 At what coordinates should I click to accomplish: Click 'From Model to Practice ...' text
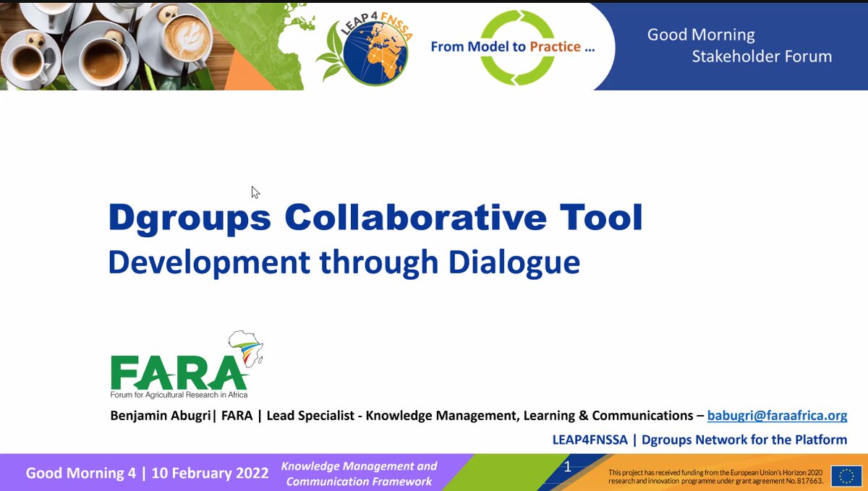coord(512,47)
